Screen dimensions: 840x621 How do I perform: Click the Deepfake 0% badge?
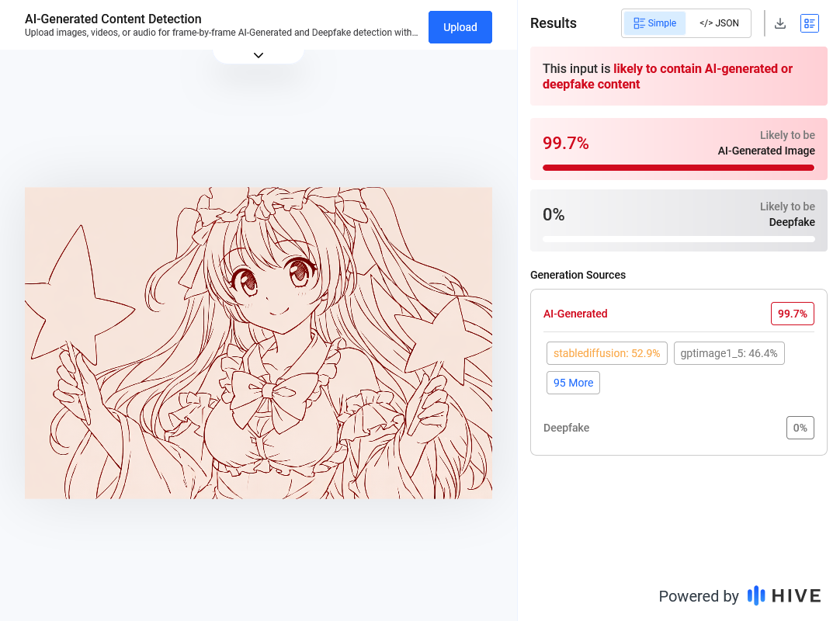click(x=800, y=428)
